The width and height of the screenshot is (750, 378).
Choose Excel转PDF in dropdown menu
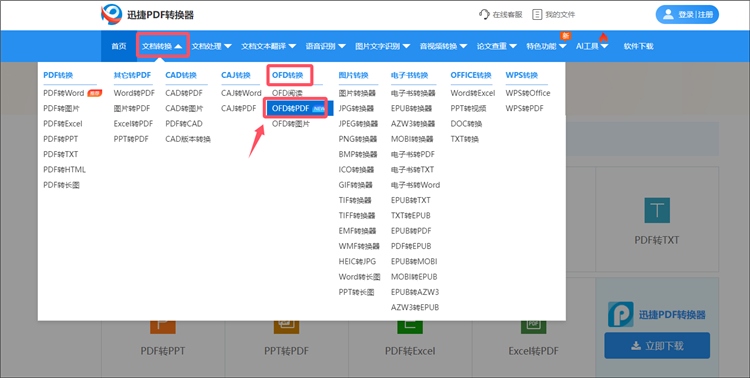coord(133,123)
